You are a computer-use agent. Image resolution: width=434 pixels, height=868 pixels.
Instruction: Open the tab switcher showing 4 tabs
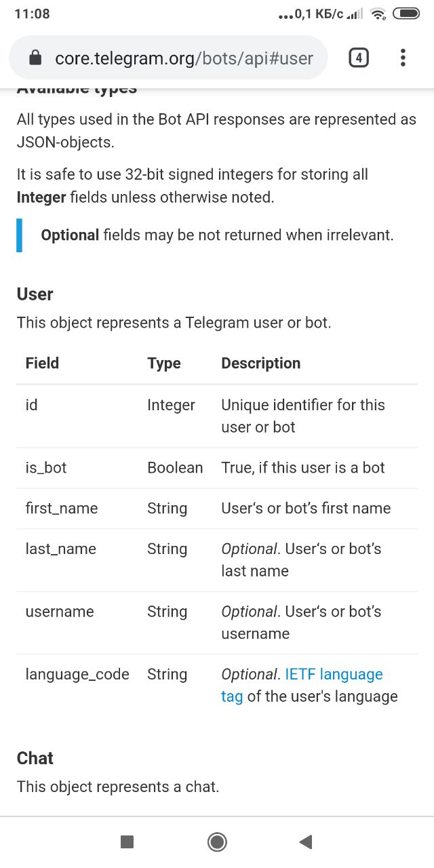click(x=359, y=58)
